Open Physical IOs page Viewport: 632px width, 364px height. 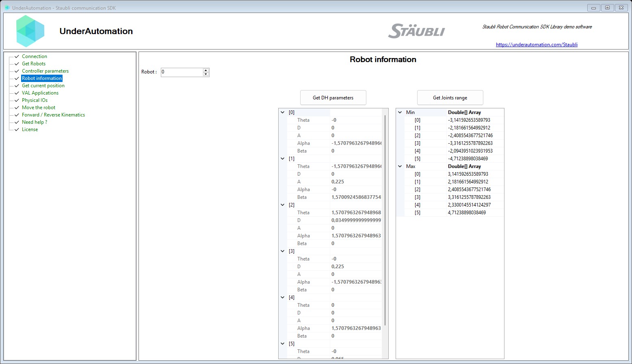click(x=35, y=100)
